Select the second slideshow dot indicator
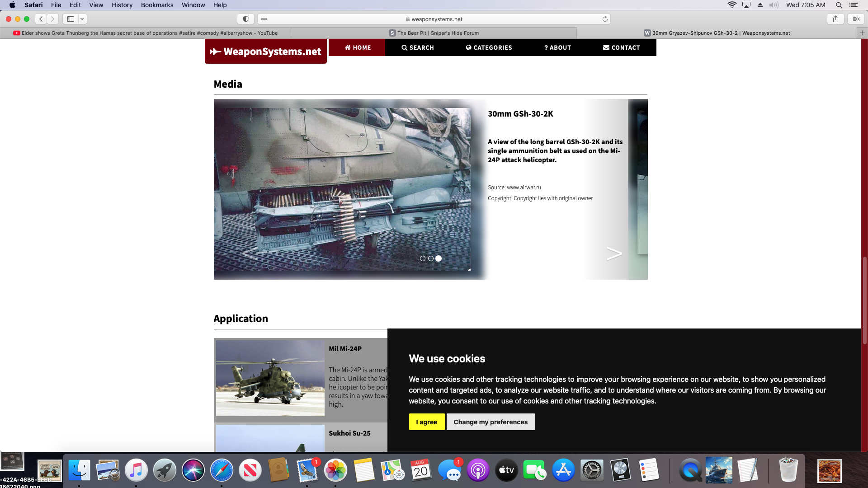 coord(431,258)
